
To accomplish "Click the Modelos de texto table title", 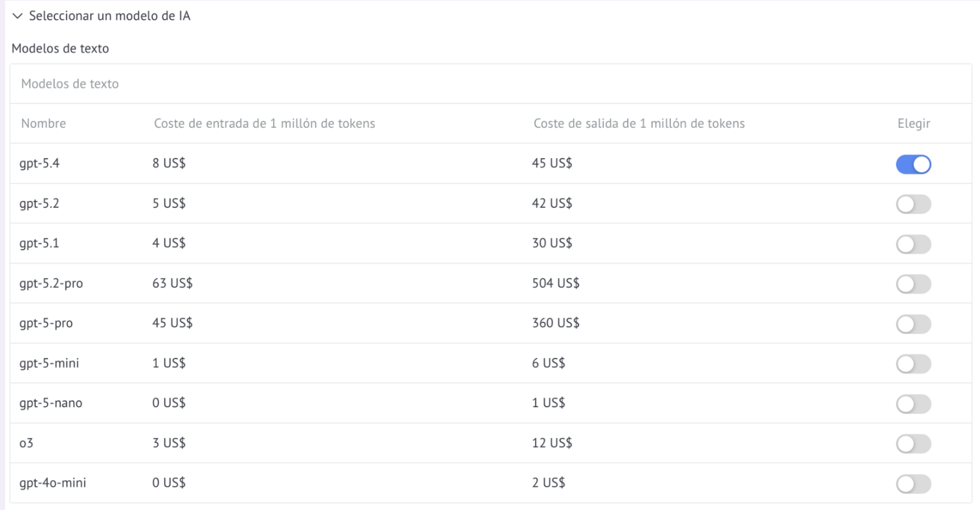I will click(x=70, y=84).
